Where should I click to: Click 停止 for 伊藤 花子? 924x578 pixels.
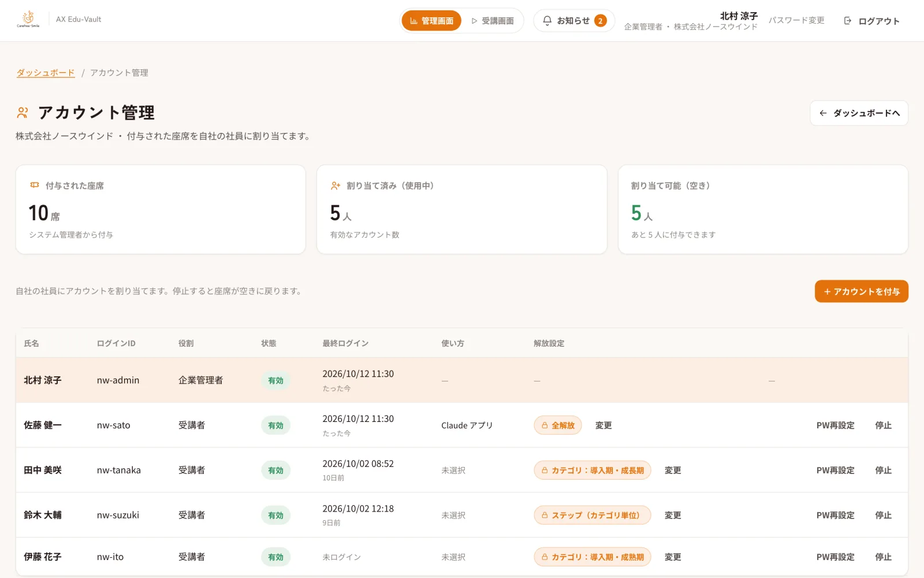pos(883,557)
